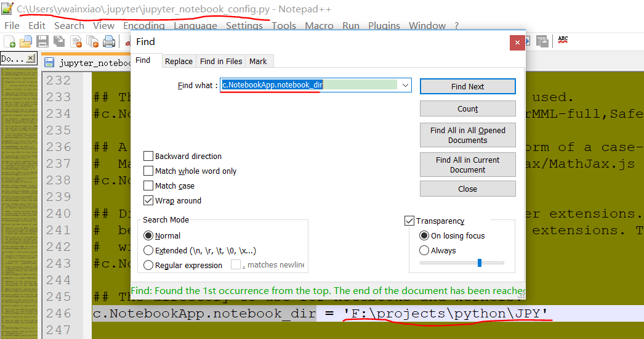Select On losing focus transparency option
The width and height of the screenshot is (644, 339).
(424, 235)
